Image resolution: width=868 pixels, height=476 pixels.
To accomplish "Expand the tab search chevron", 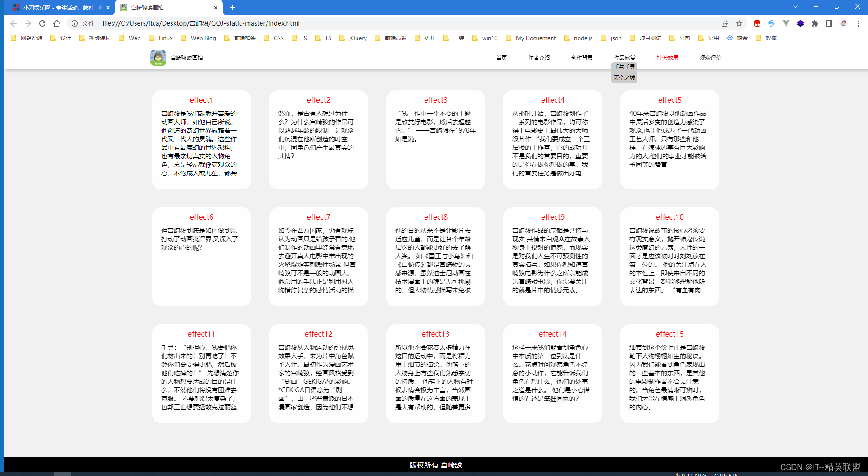I will (796, 7).
